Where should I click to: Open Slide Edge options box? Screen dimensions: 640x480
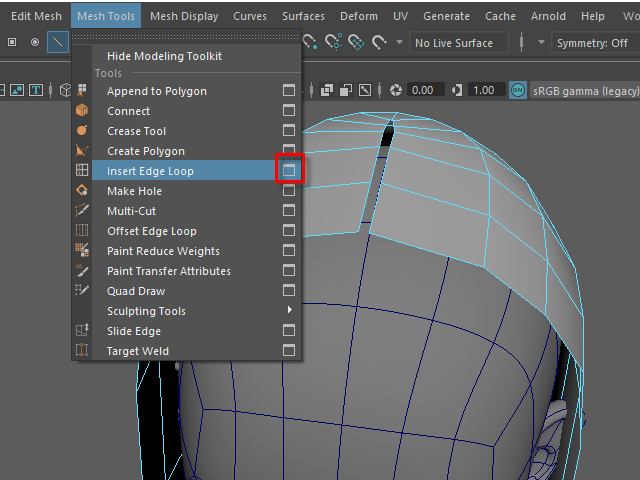tap(289, 331)
